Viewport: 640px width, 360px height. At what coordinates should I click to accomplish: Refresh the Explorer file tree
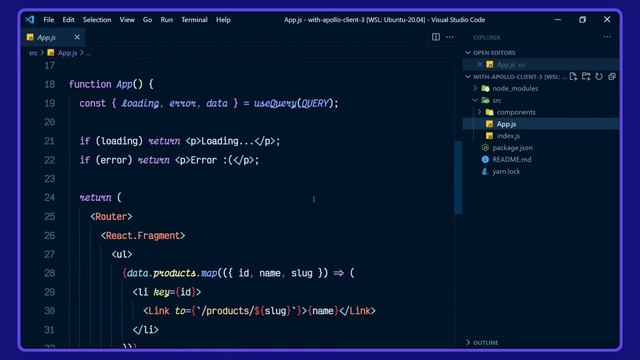tap(599, 76)
